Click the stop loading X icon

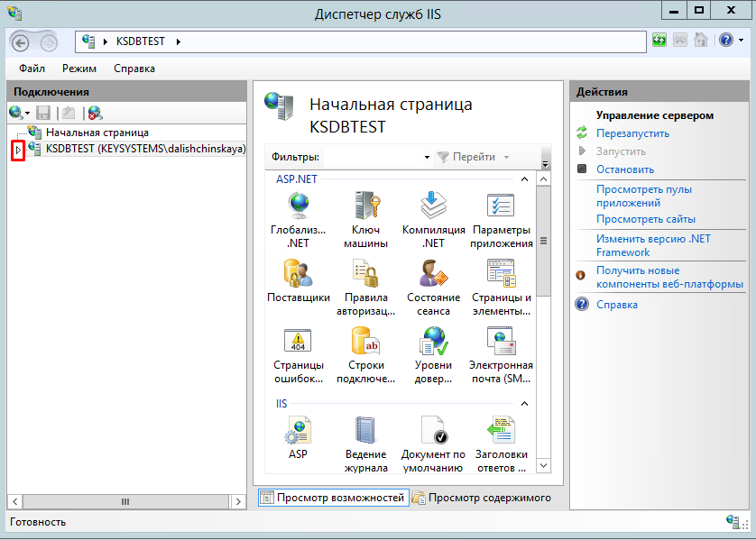coord(680,40)
